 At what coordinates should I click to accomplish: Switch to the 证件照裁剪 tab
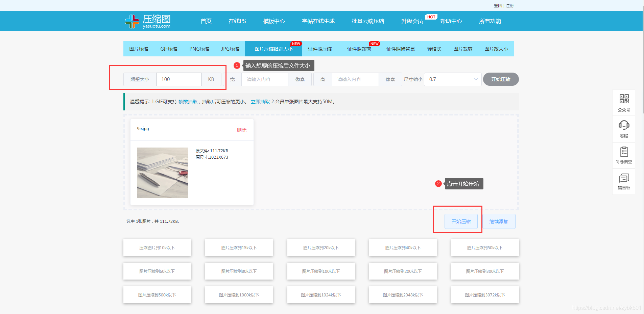click(359, 49)
